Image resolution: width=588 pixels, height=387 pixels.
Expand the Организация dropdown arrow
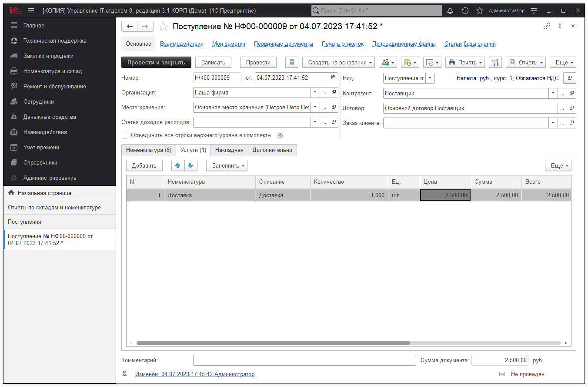click(315, 93)
